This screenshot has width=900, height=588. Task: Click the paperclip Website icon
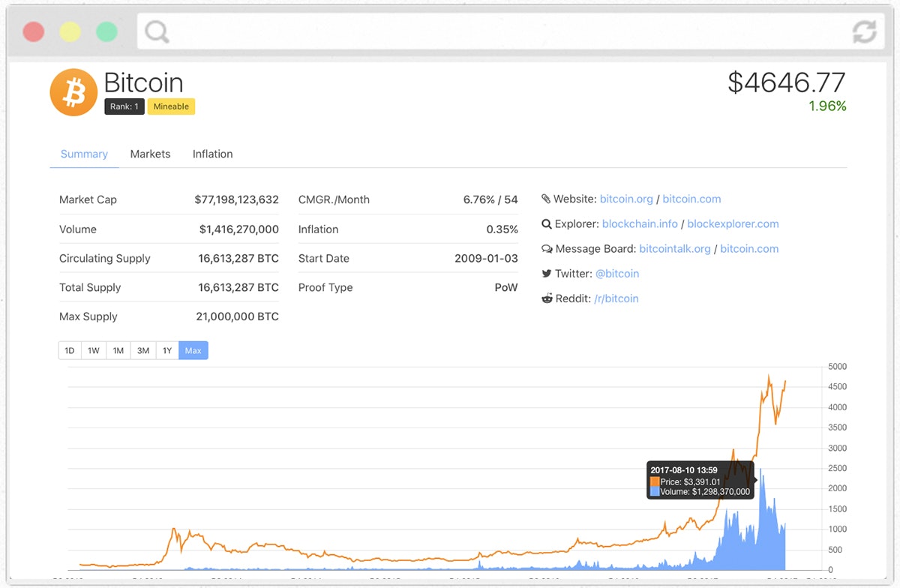click(547, 199)
